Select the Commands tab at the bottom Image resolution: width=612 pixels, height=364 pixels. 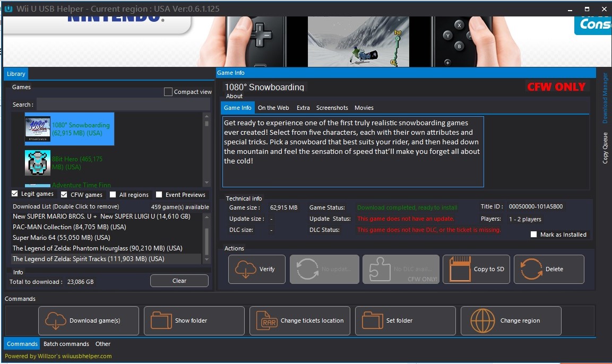point(22,344)
